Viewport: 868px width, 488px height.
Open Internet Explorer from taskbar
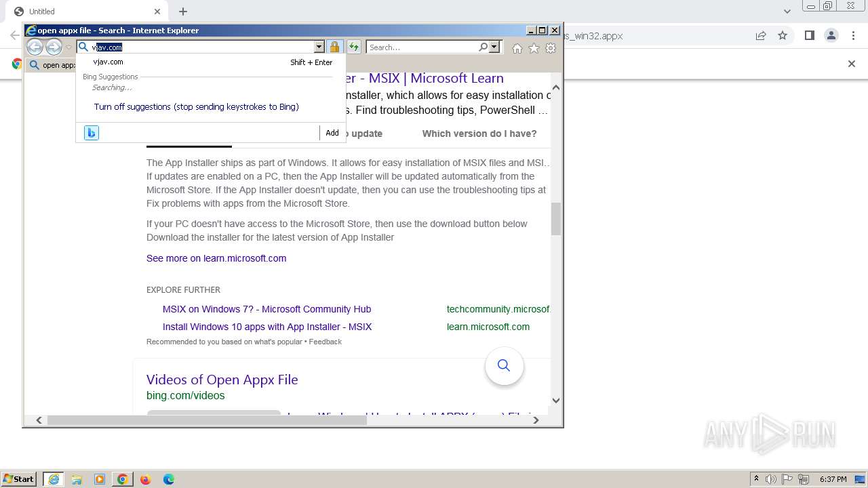coord(53,479)
